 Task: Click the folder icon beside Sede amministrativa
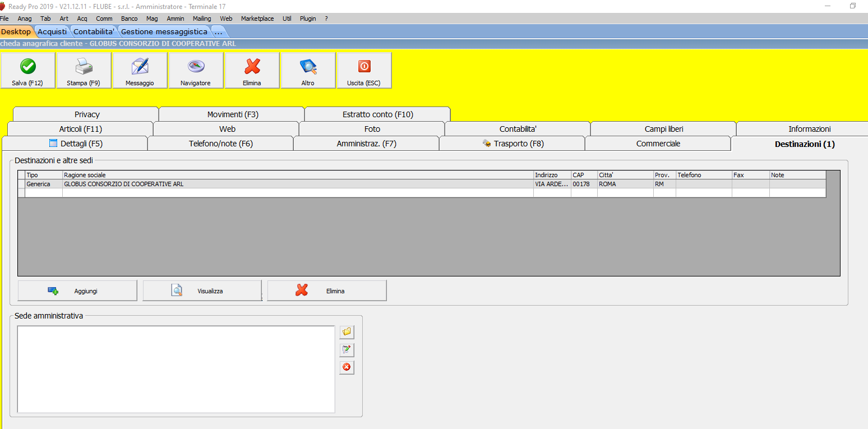pos(347,332)
